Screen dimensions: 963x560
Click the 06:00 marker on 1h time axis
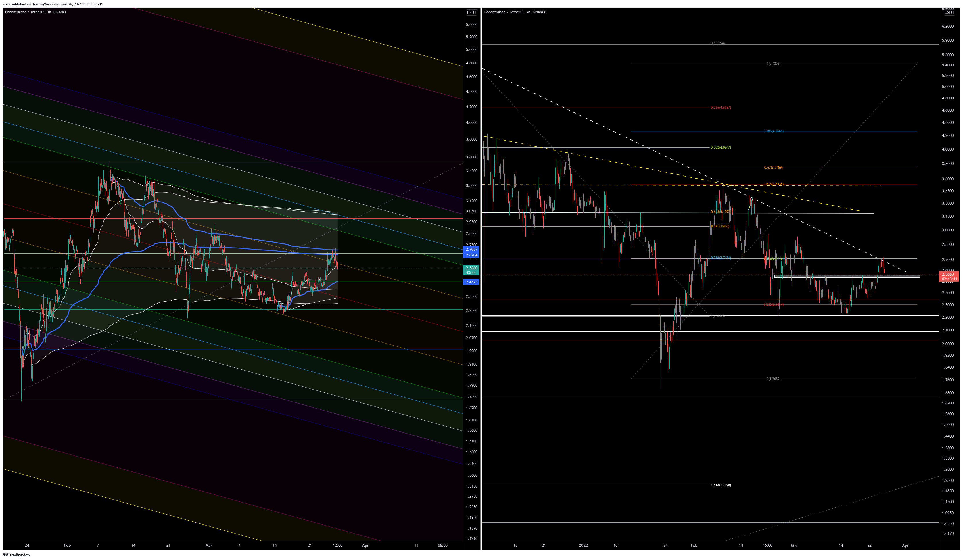[x=442, y=545]
